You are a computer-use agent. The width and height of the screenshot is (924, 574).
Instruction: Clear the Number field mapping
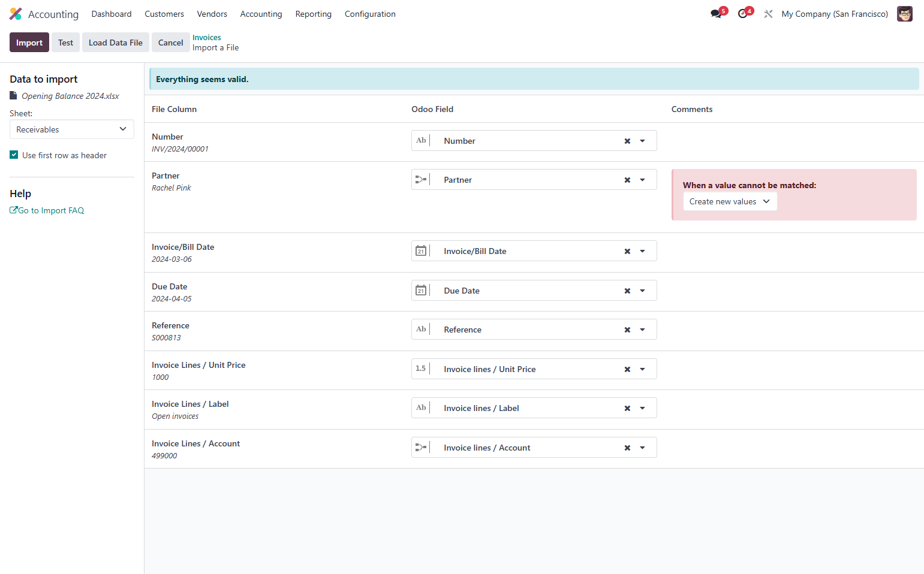click(x=627, y=141)
